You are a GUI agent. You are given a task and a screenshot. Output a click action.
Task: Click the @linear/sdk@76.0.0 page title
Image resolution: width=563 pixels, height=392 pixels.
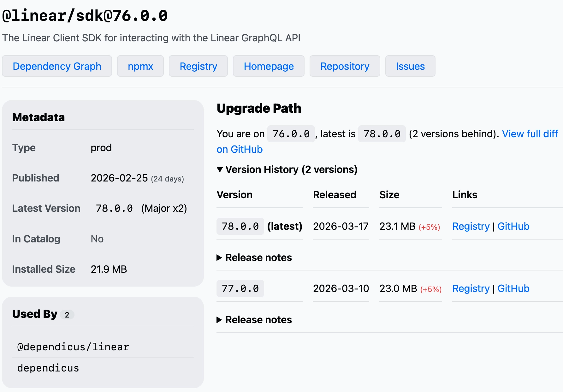(85, 15)
